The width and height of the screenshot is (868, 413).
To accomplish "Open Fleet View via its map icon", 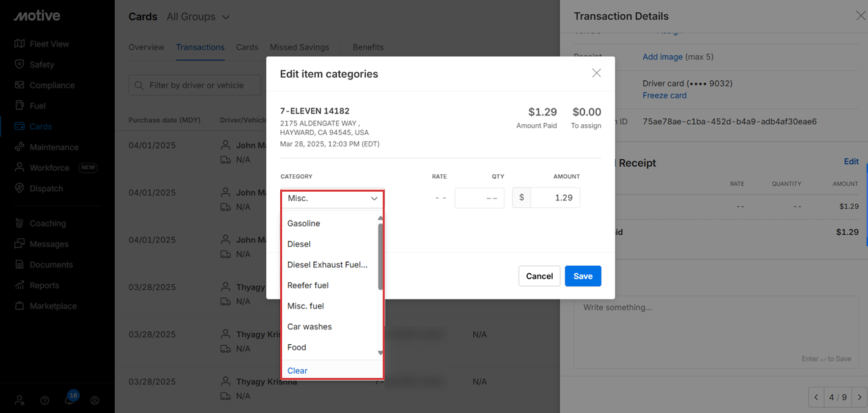I will [20, 44].
